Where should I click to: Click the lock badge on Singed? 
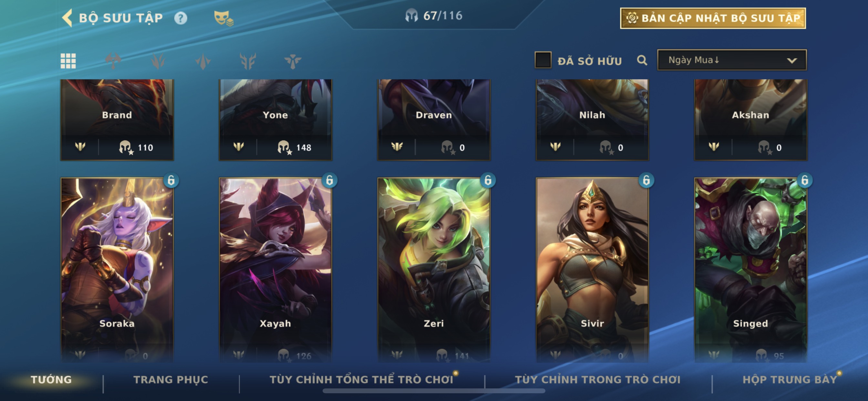[x=805, y=180]
